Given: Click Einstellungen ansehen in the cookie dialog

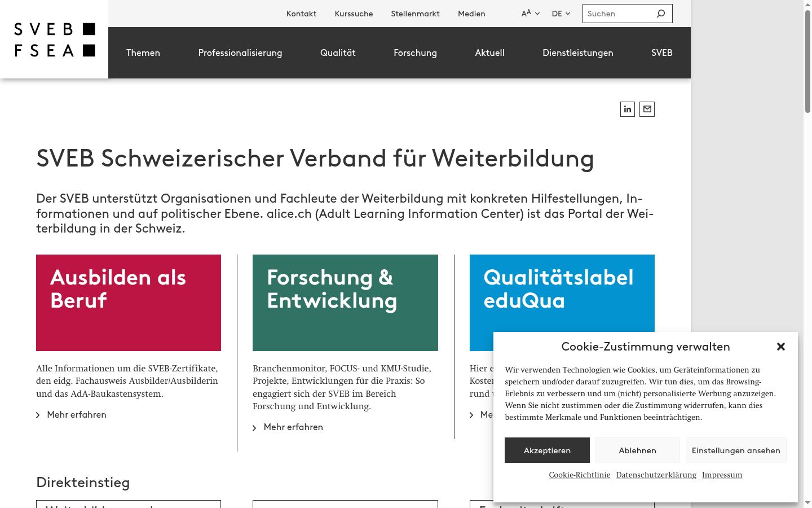Looking at the screenshot, I should [x=736, y=450].
